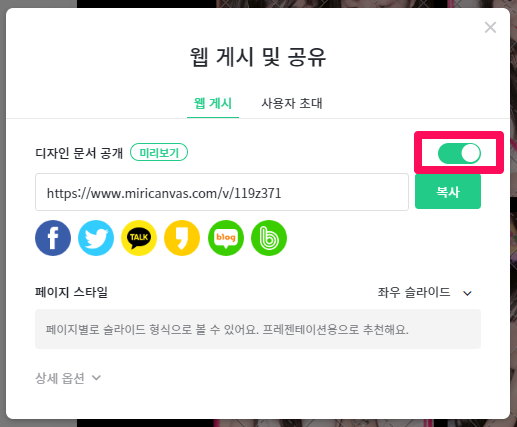Expand the 상세 옵션 section
Image resolution: width=517 pixels, height=427 pixels.
tap(68, 378)
